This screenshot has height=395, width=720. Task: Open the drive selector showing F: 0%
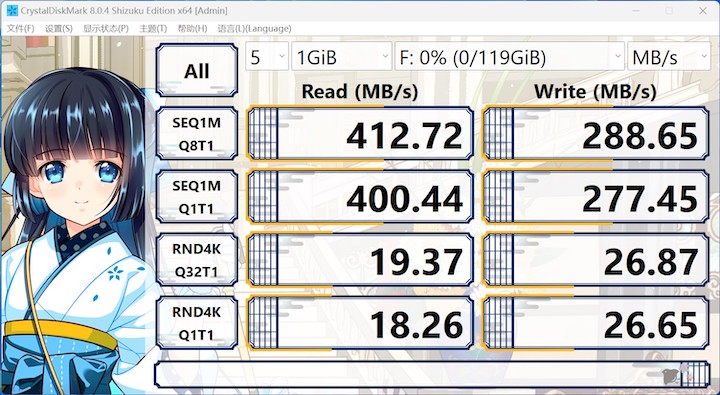(x=510, y=56)
